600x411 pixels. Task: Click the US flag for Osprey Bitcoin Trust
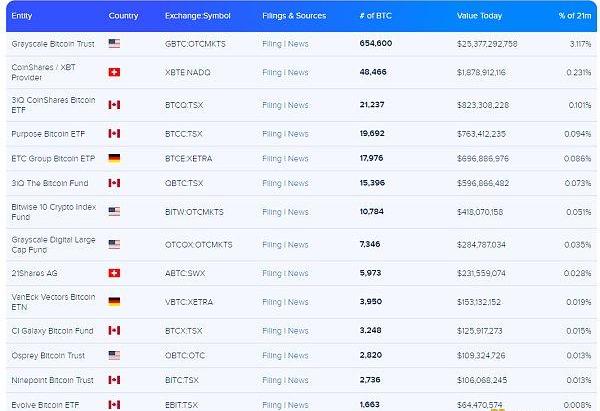(x=114, y=355)
